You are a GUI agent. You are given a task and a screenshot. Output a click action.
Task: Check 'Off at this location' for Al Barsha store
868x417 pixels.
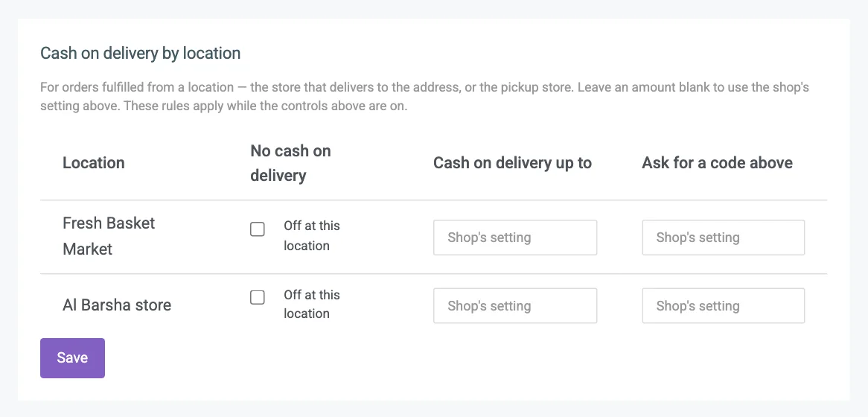(258, 297)
